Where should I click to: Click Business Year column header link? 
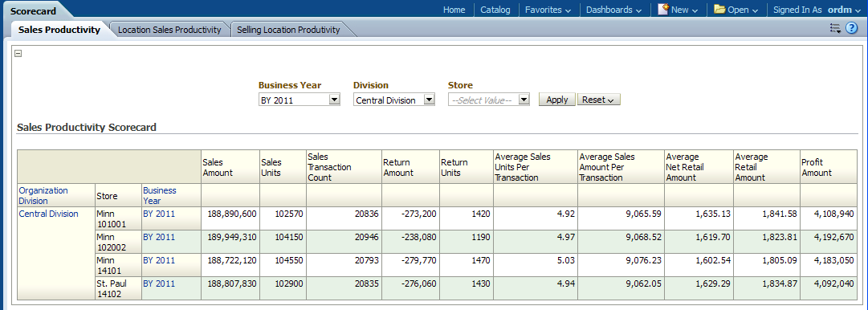tap(160, 195)
